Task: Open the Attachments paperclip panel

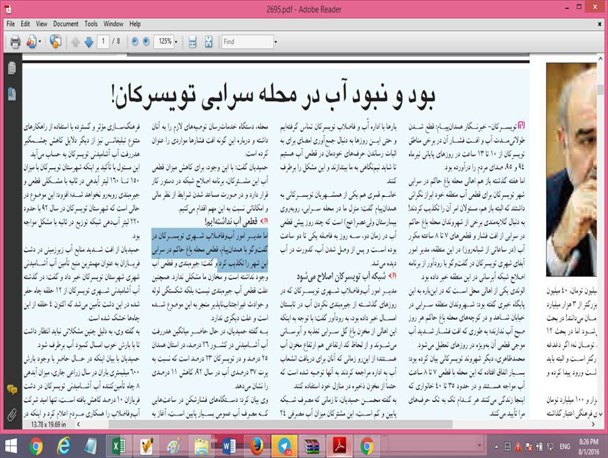Action: [12, 415]
